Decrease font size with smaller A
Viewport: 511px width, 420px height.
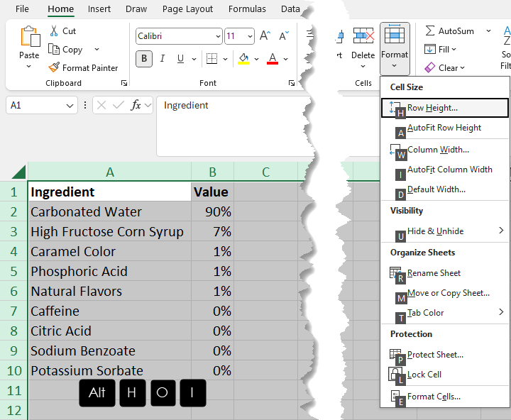coord(284,35)
